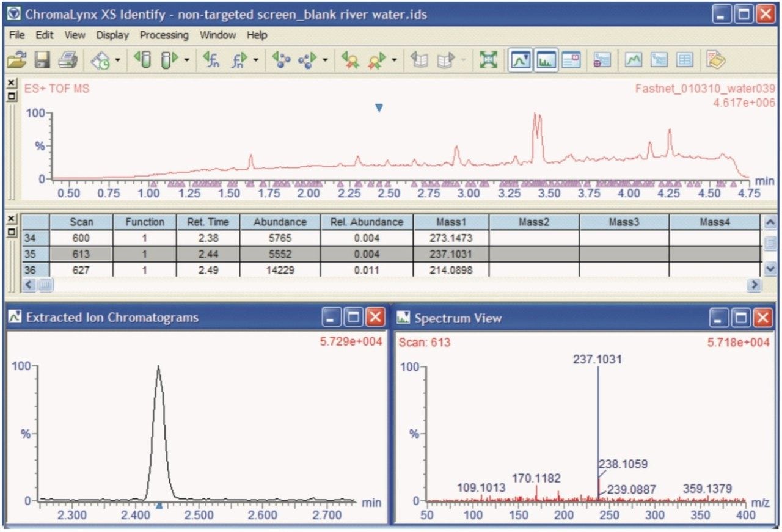Go to next function icon
The width and height of the screenshot is (782, 532).
coord(238,60)
